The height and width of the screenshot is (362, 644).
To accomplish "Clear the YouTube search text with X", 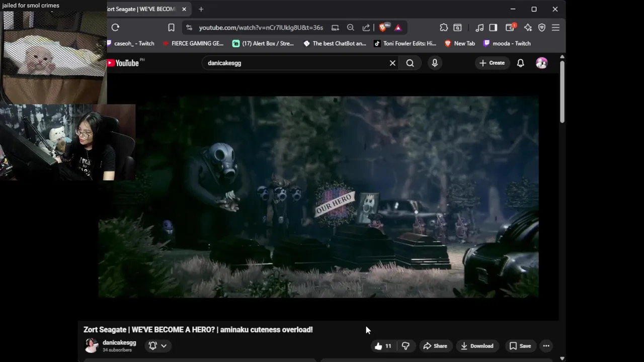I will pos(392,63).
